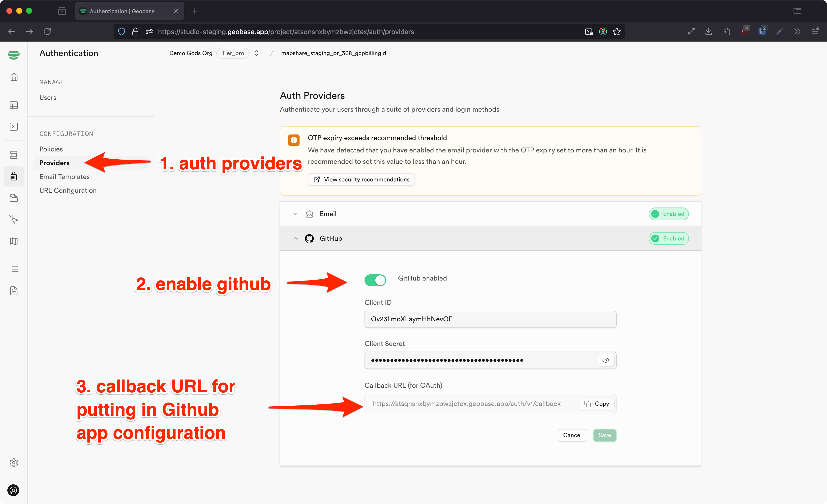Image resolution: width=827 pixels, height=504 pixels.
Task: Open URL Configuration page
Action: pyautogui.click(x=68, y=191)
